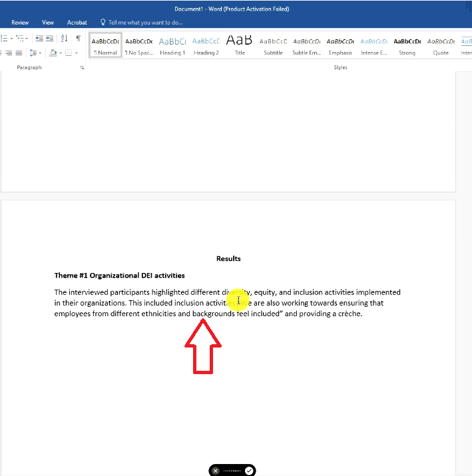Click the Numbering list icon
The width and height of the screenshot is (472, 476).
coord(4,38)
